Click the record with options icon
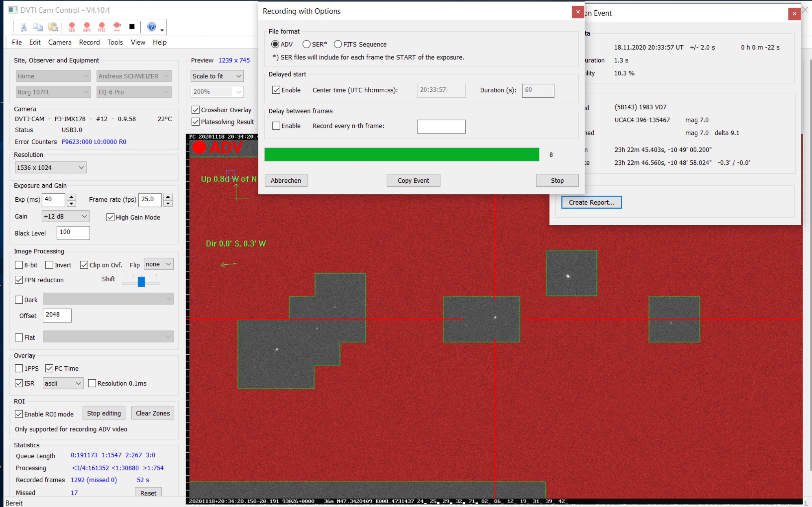Screen dimensions: 812x507 pyautogui.click(x=117, y=27)
